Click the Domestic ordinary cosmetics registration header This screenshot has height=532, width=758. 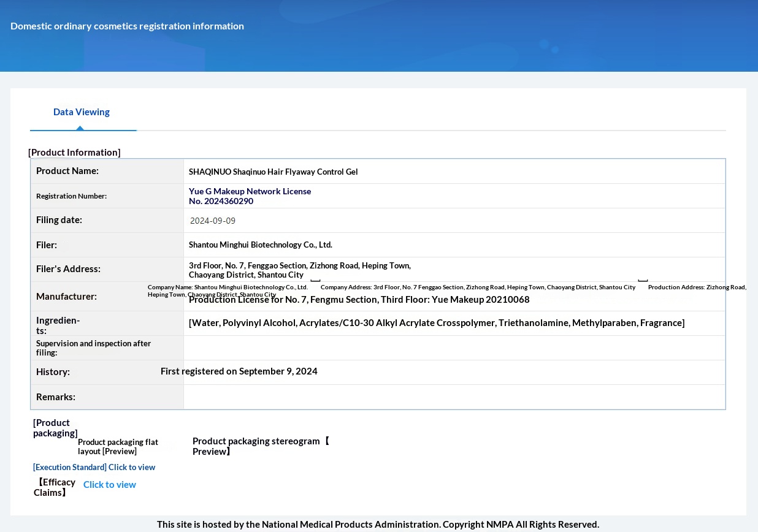(127, 26)
